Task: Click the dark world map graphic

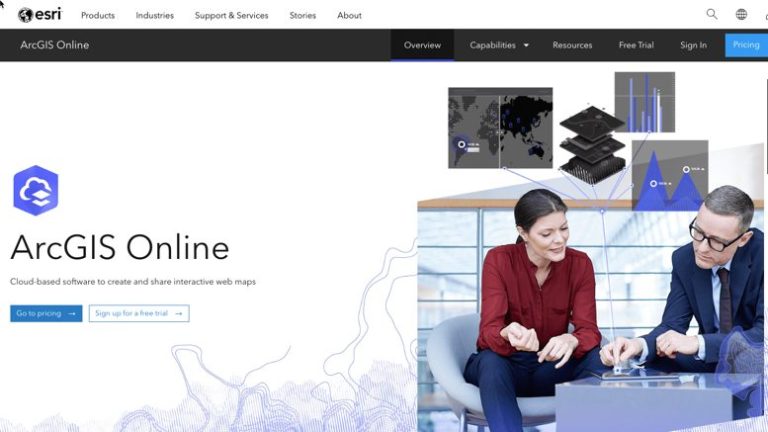Action: pyautogui.click(x=500, y=128)
